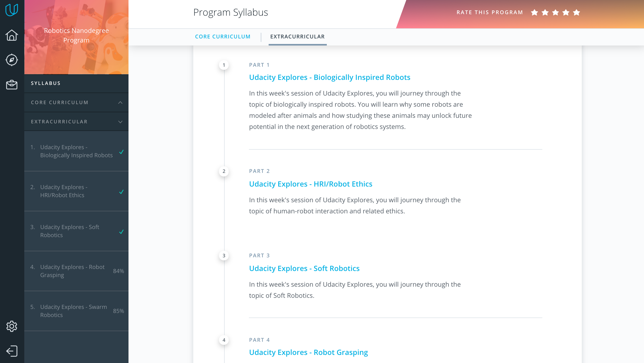Select the Extracurricular tab
Screen dimensions: 644x363
(297, 37)
